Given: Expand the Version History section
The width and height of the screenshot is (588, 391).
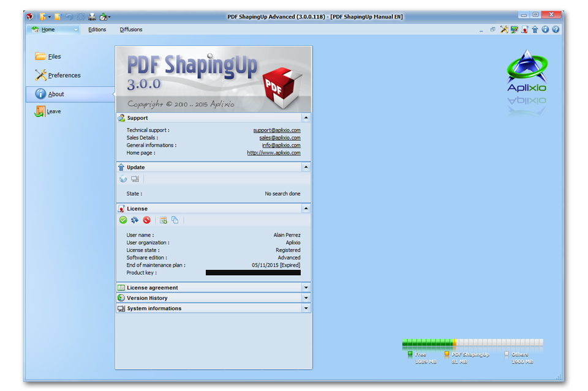Looking at the screenshot, I should 306,298.
